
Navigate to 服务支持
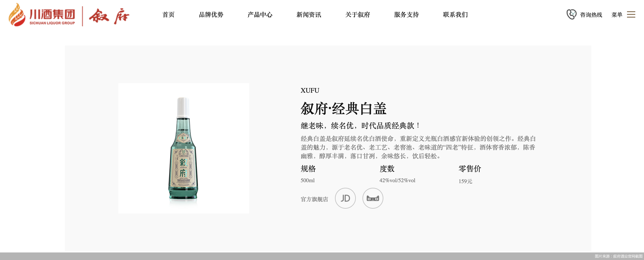click(x=406, y=15)
